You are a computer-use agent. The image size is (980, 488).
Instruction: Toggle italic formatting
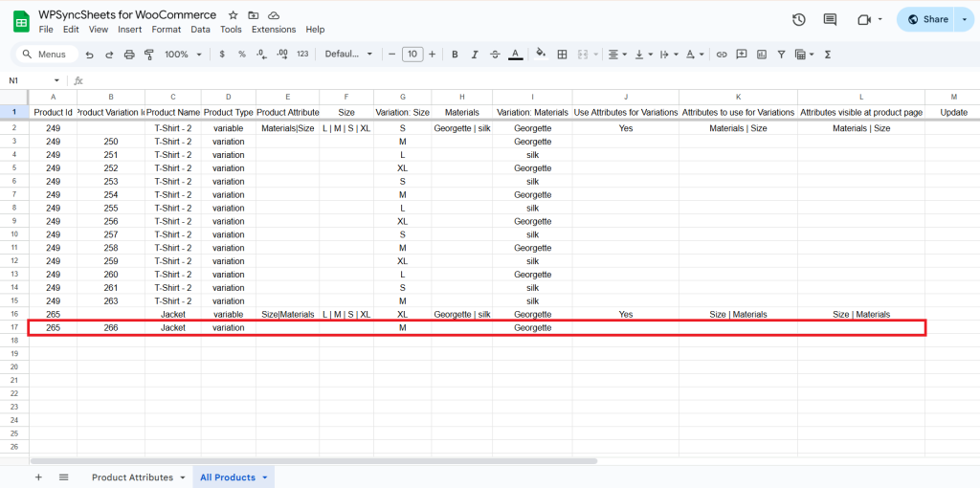(475, 55)
